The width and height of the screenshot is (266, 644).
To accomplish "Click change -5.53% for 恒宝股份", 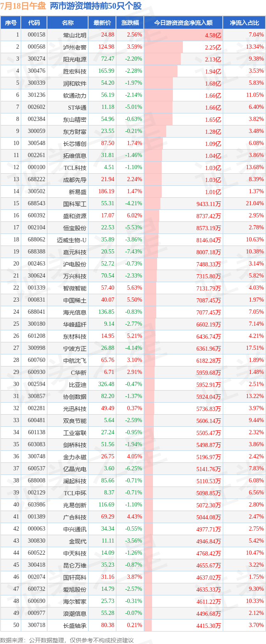I will coord(134,228).
